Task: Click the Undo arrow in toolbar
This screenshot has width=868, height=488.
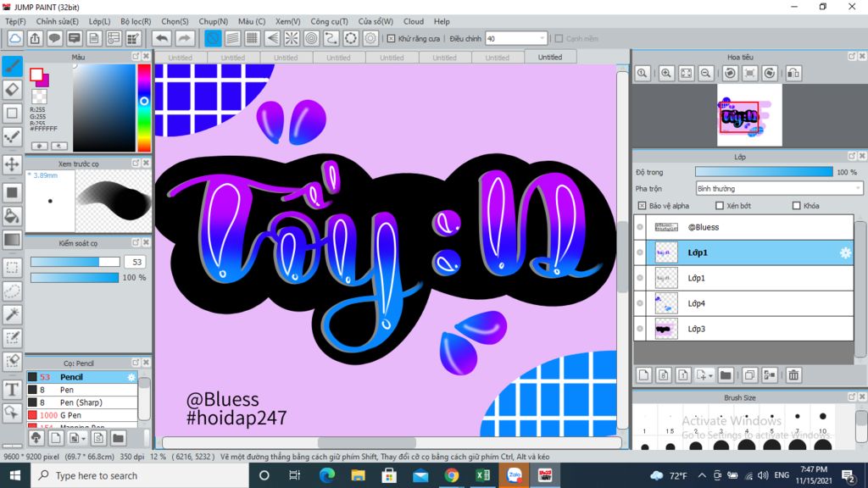Action: pyautogui.click(x=162, y=39)
